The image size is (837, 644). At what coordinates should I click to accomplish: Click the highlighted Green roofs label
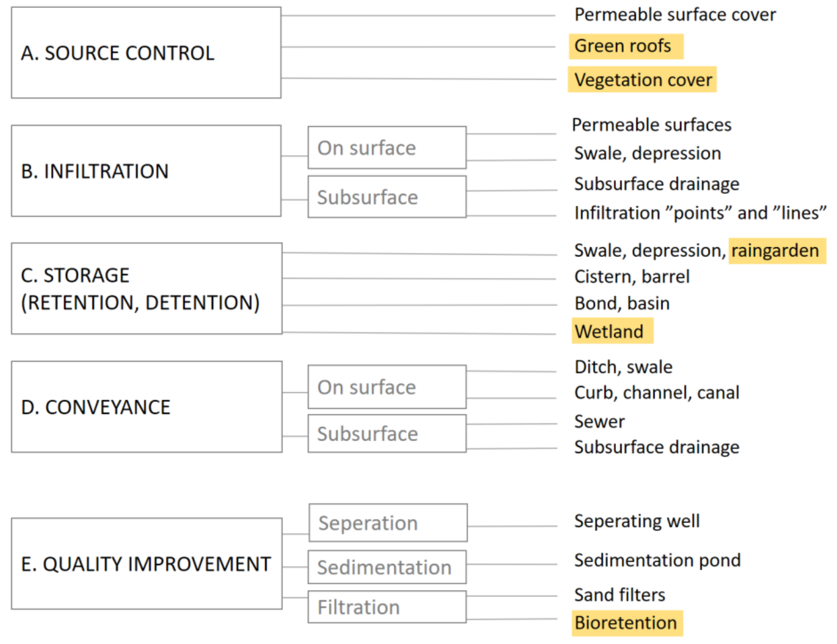[626, 46]
